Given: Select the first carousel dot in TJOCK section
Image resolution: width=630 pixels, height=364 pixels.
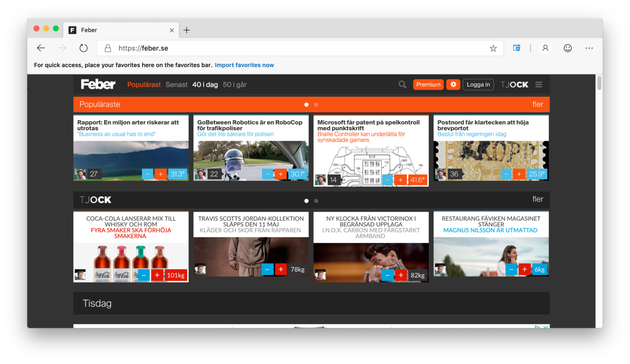Looking at the screenshot, I should (306, 201).
